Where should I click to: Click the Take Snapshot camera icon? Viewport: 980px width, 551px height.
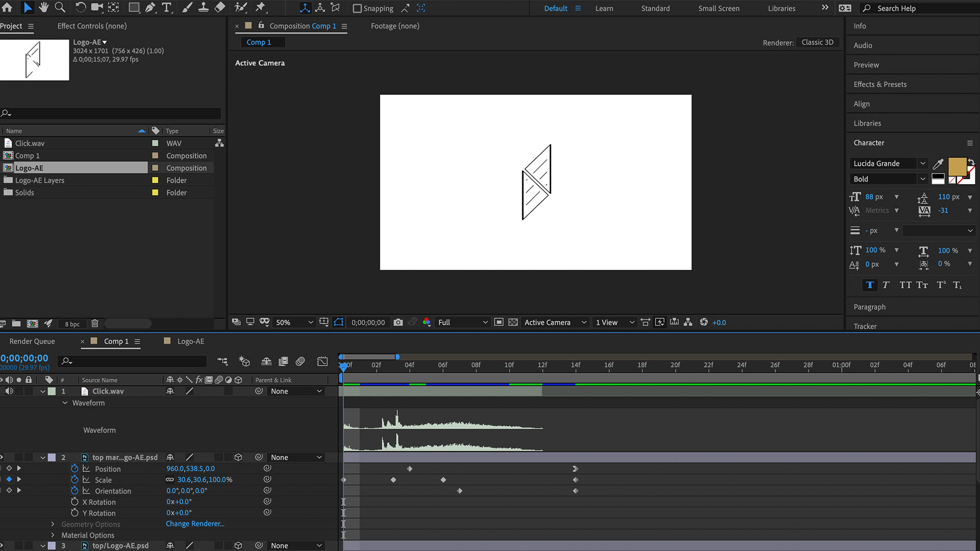pyautogui.click(x=398, y=322)
